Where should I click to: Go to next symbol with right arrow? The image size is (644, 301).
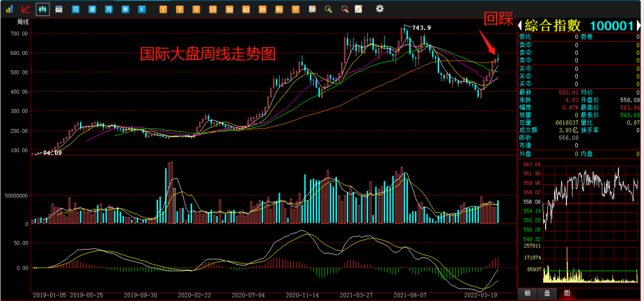(x=637, y=26)
